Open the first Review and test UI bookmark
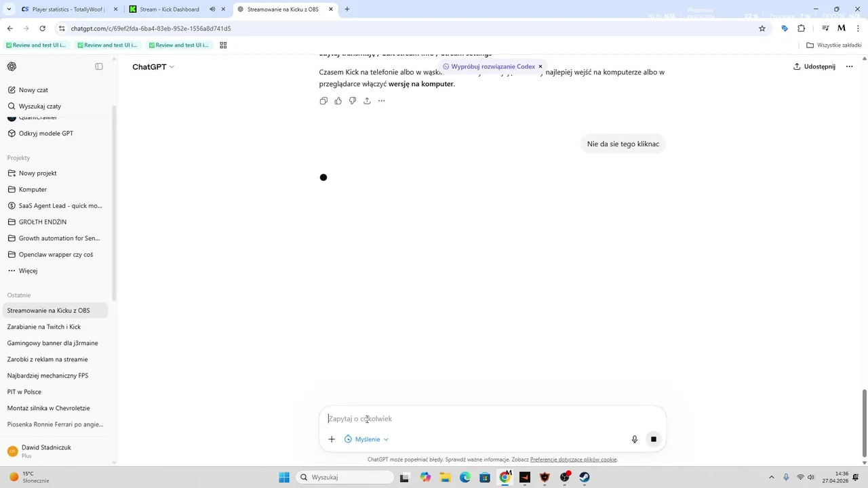 click(x=38, y=45)
